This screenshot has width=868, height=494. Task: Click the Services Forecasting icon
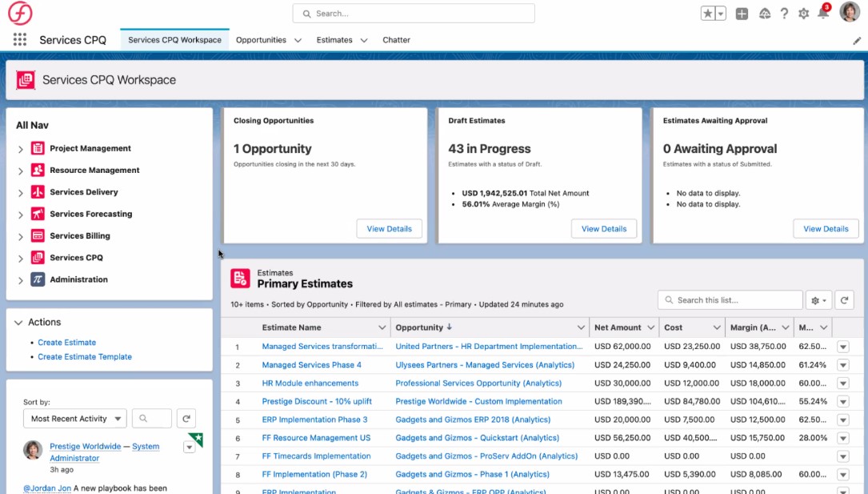(38, 214)
